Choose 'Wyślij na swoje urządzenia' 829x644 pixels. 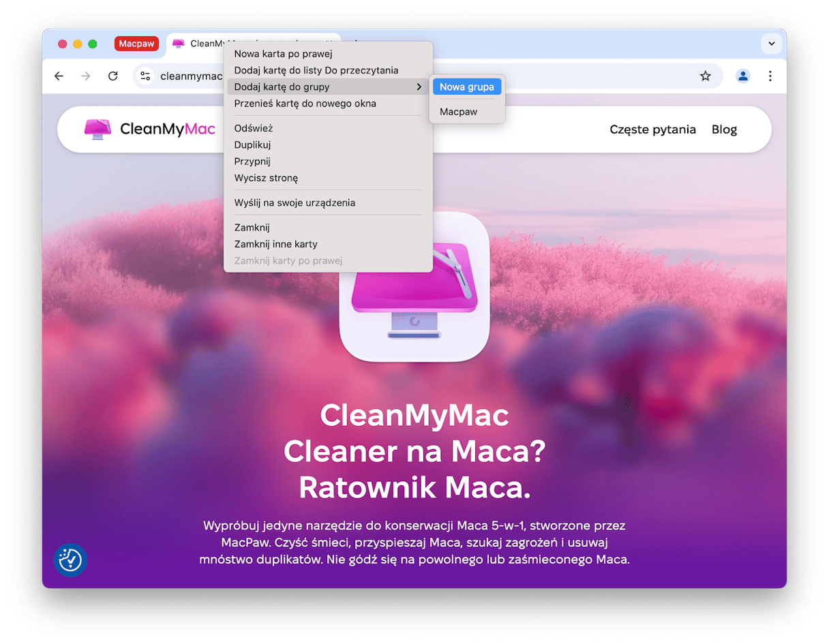pyautogui.click(x=329, y=202)
